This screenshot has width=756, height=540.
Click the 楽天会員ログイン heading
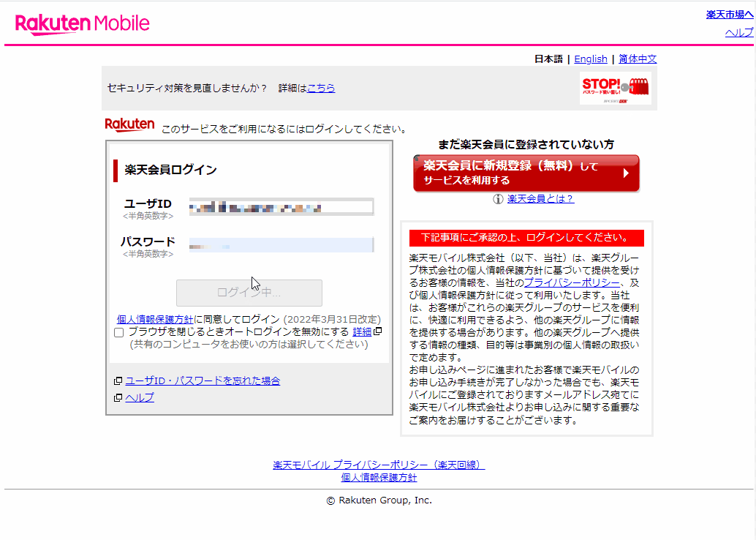[x=170, y=170]
